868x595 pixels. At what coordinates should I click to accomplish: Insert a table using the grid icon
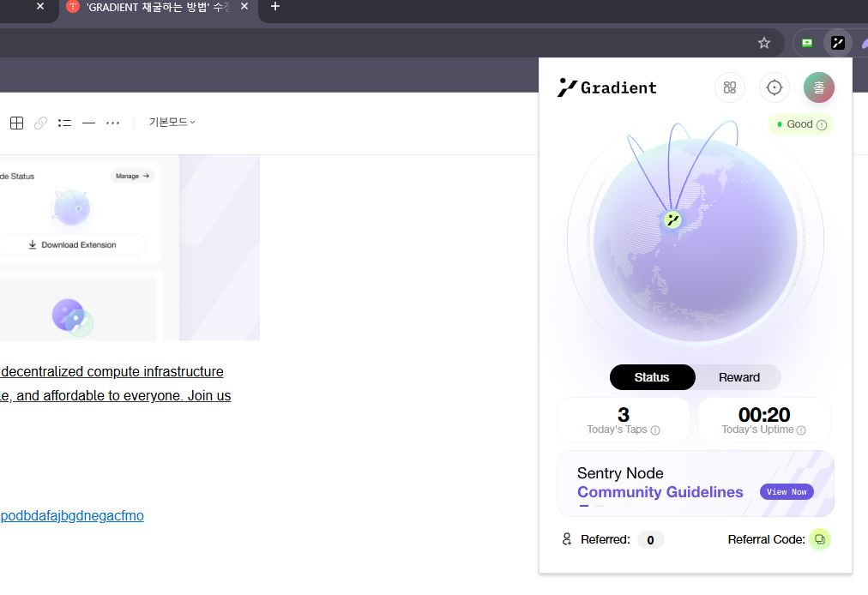pos(16,123)
